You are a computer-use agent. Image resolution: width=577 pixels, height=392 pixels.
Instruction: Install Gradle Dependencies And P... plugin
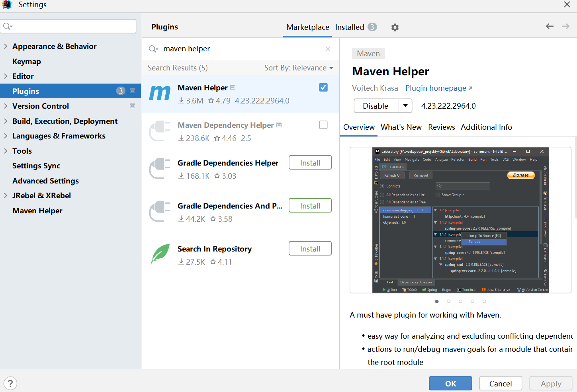click(x=310, y=205)
